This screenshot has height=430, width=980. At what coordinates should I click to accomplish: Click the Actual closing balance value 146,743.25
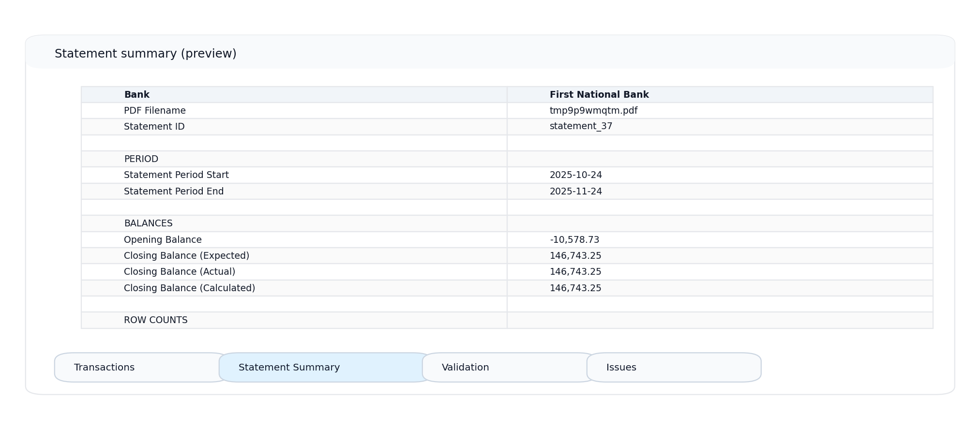point(575,272)
